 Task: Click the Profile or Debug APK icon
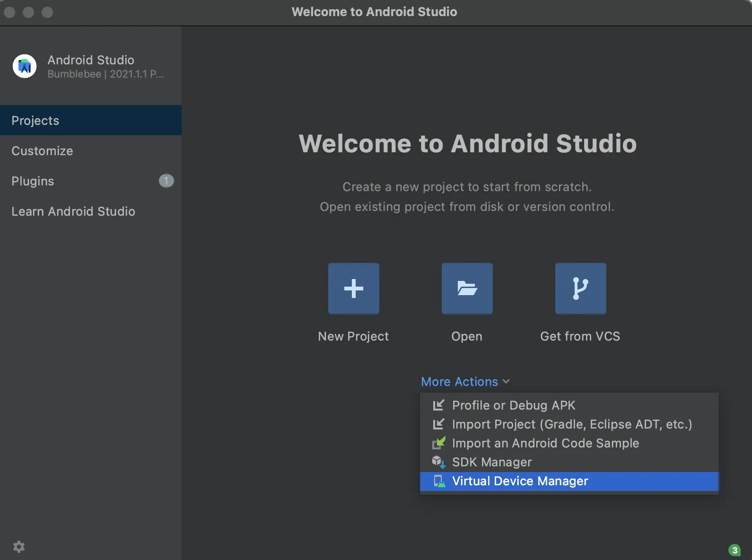tap(438, 405)
